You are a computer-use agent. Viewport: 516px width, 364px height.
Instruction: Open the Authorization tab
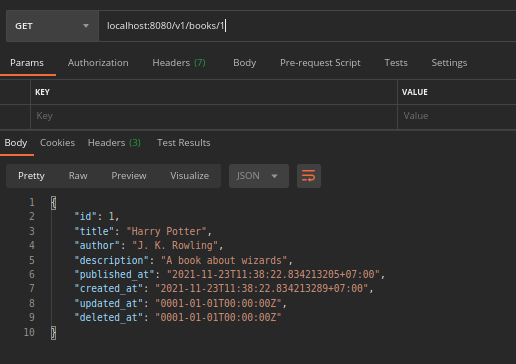98,63
